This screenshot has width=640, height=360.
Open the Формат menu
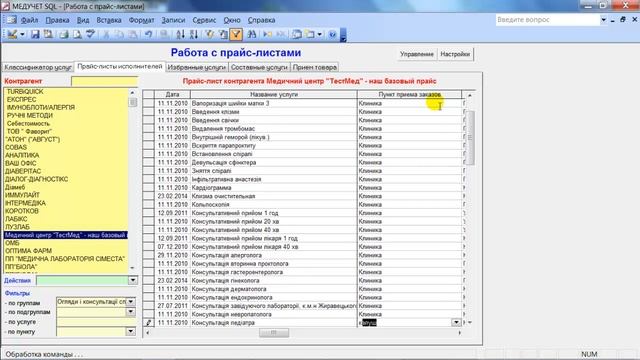tap(141, 20)
